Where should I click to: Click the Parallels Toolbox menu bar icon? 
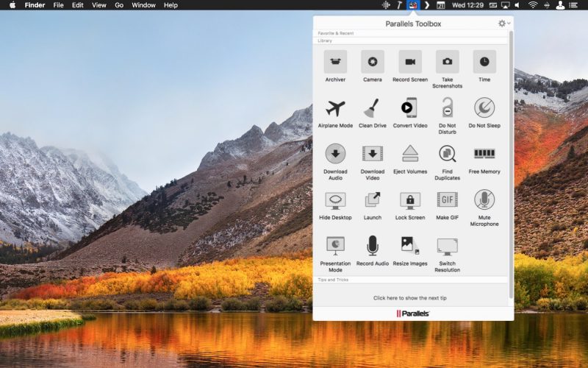pyautogui.click(x=413, y=5)
